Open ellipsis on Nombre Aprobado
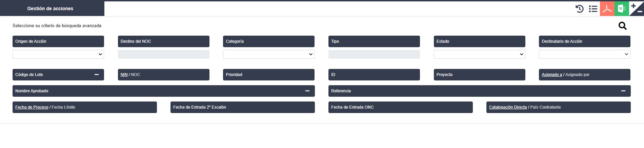Screen dimensions: 644x148 pyautogui.click(x=307, y=91)
